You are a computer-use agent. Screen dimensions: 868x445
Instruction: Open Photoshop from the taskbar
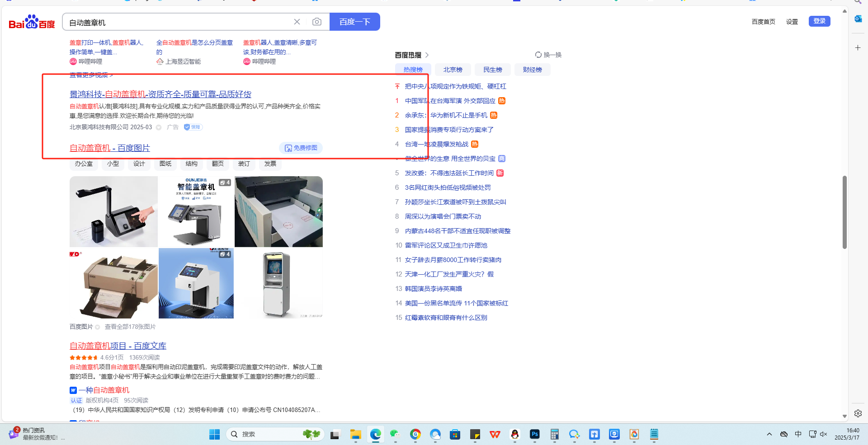pos(534,435)
